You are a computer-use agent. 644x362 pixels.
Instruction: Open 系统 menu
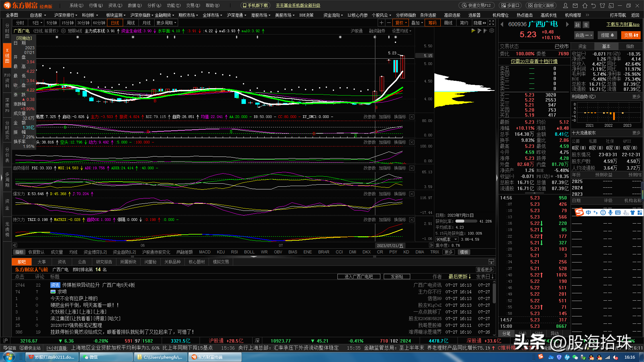coord(76,5)
